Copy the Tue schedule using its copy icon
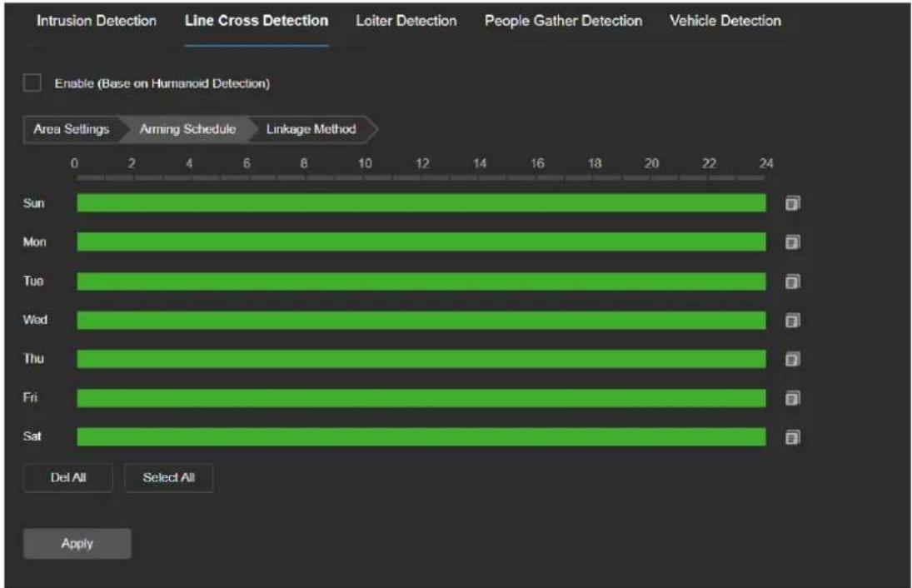 click(793, 282)
